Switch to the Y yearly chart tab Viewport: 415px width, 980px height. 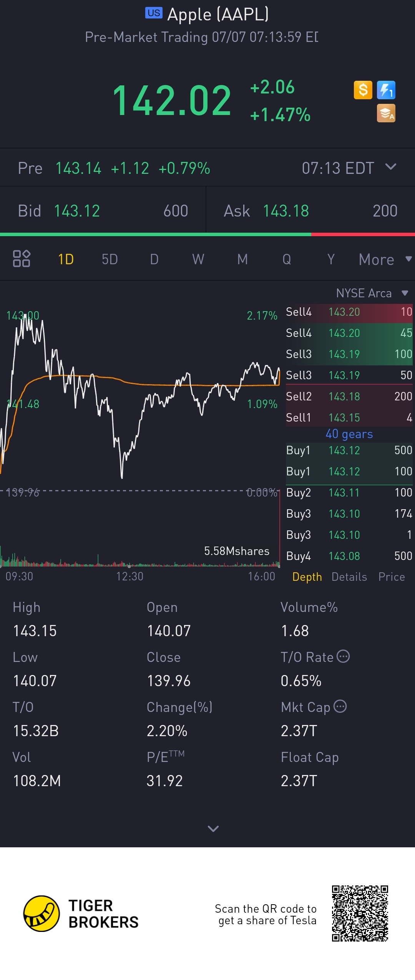331,259
